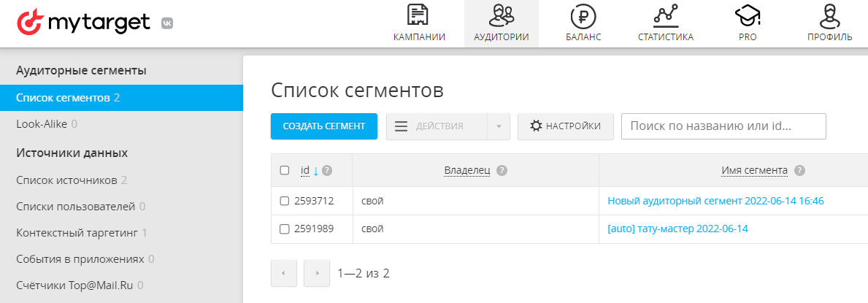Screen dimensions: 868x303
Task: Toggle the select-all checkbox in table header
Action: pyautogui.click(x=285, y=170)
